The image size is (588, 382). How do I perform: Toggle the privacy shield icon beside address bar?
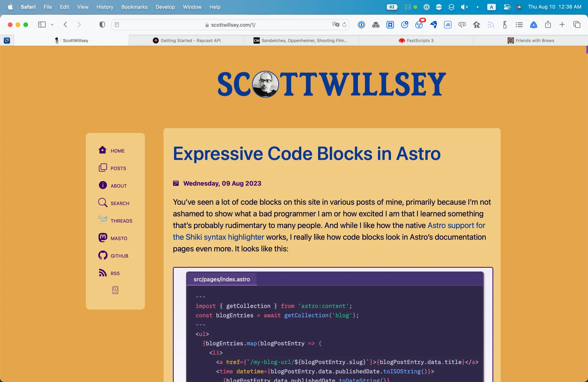[x=102, y=24]
